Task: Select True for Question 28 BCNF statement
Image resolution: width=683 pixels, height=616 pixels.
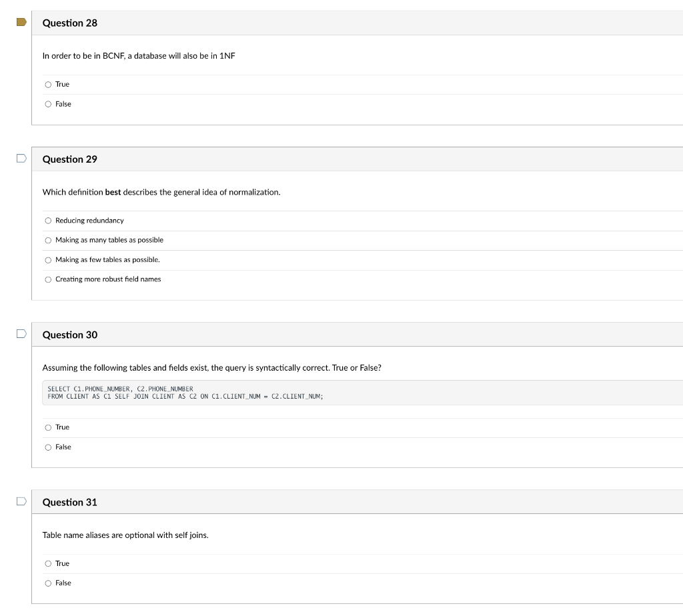Action: 48,85
